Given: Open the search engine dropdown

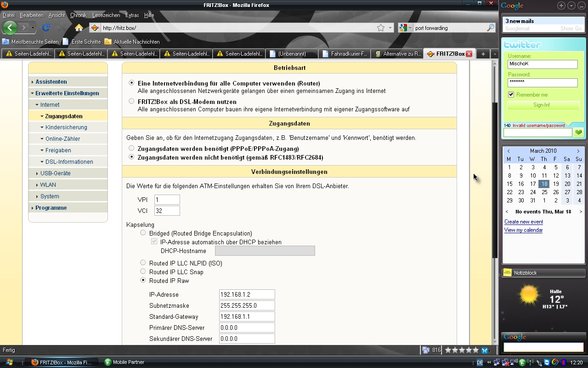Looking at the screenshot, I should point(406,28).
